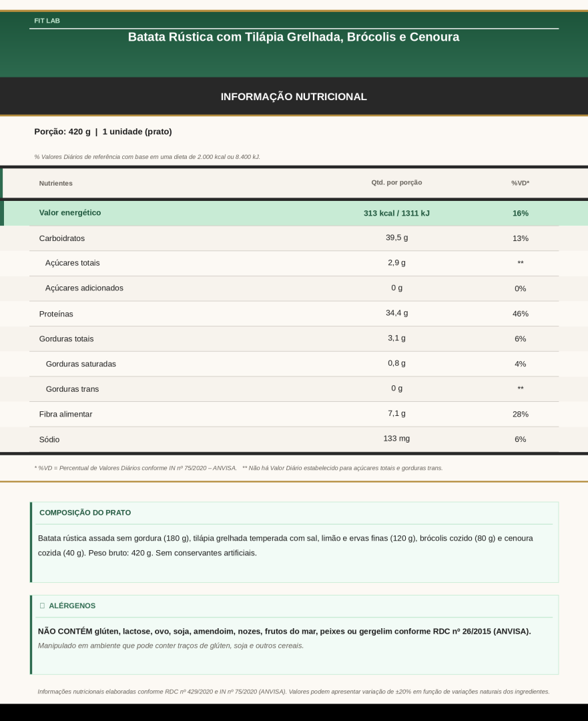Click the 133 mg sodium amount
This screenshot has width=588, height=721.
point(396,438)
